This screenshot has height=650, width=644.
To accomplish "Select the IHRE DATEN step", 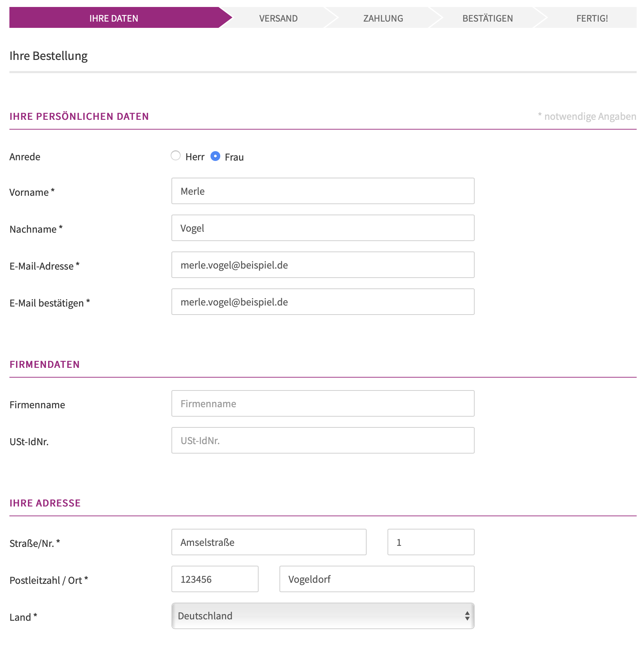I will [x=114, y=18].
